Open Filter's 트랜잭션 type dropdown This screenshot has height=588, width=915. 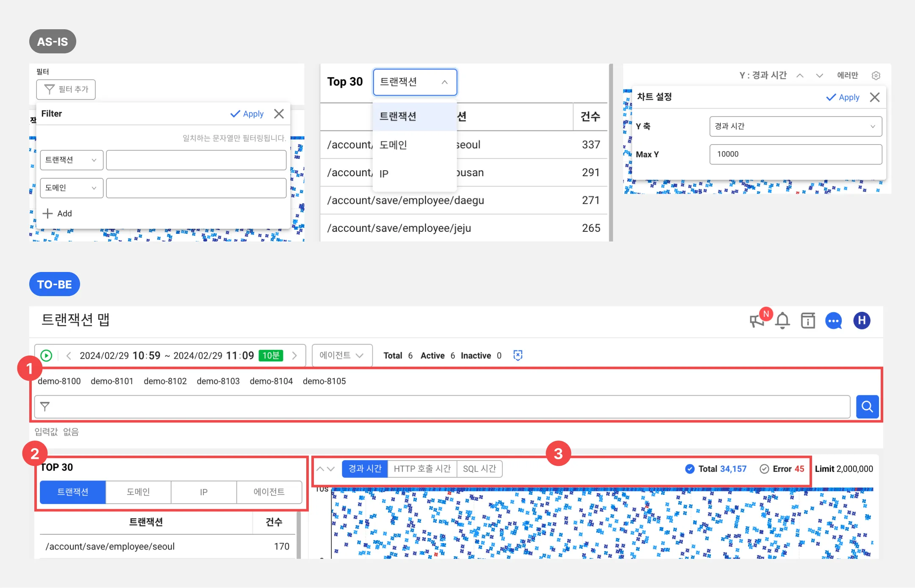(x=72, y=160)
